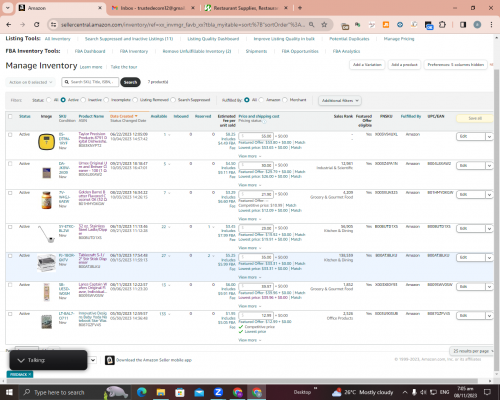Expand the Additional filters dropdown

(x=340, y=100)
